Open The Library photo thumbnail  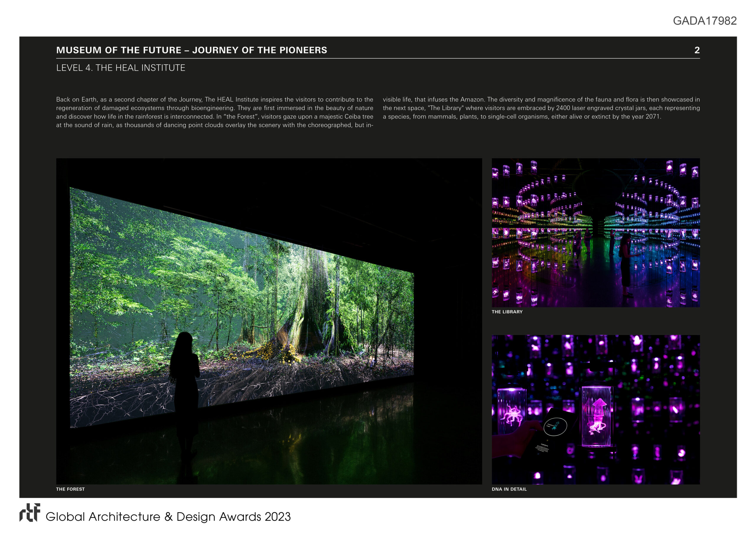(595, 232)
